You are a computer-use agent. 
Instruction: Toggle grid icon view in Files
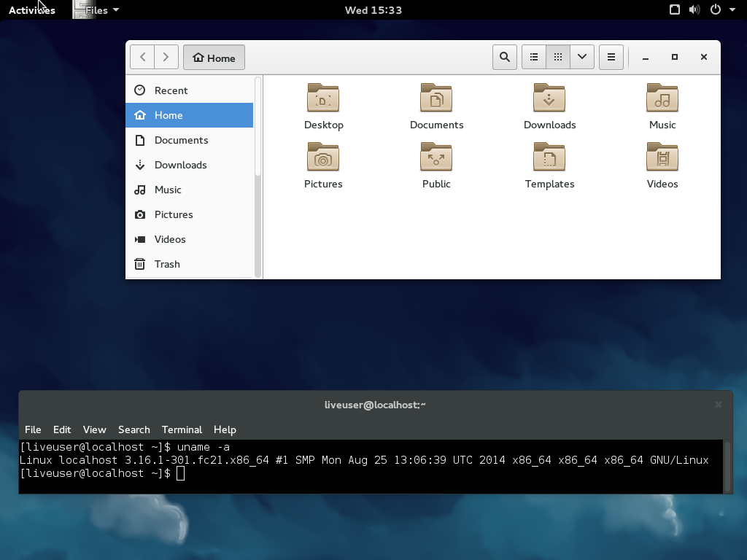point(557,57)
